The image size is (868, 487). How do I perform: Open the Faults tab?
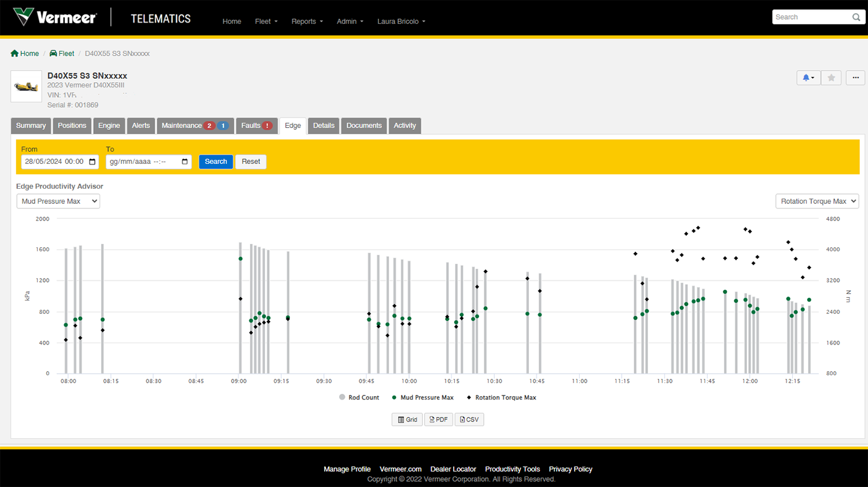256,126
